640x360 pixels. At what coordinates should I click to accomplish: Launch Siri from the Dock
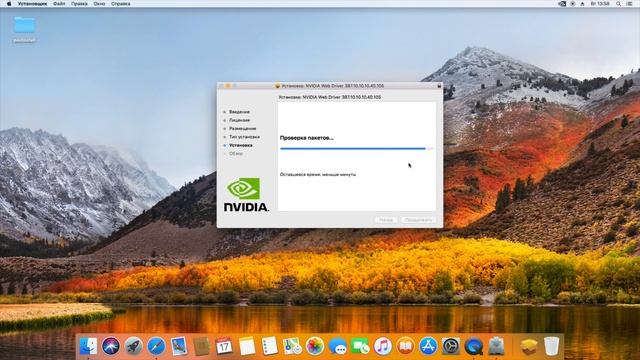pyautogui.click(x=111, y=346)
